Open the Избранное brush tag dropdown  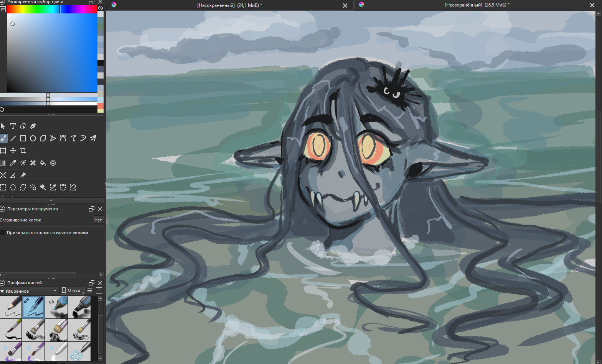pos(30,291)
